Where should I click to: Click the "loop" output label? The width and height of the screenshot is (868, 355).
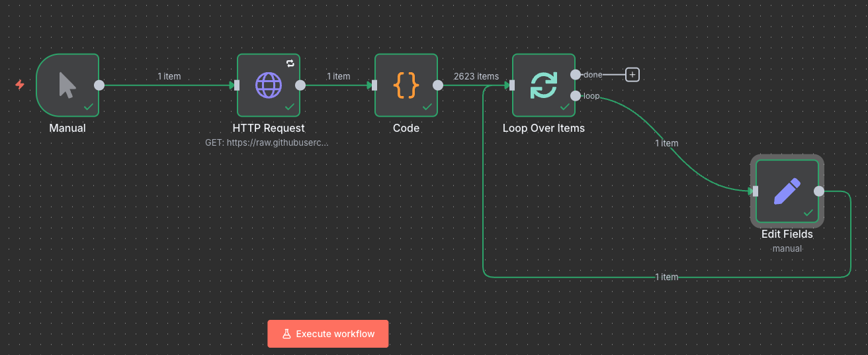coord(591,96)
